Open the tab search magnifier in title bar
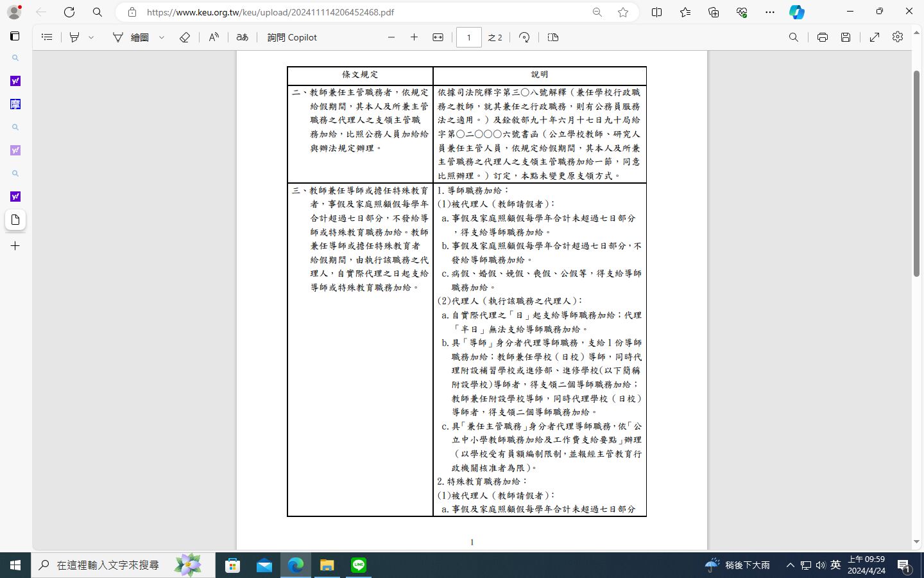 tap(98, 12)
